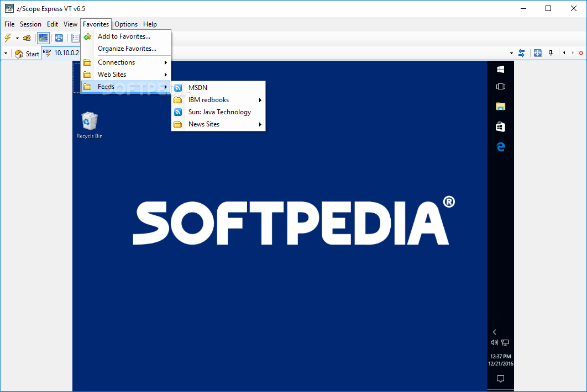Image resolution: width=587 pixels, height=392 pixels.
Task: Click the News Sites folder icon
Action: (178, 124)
